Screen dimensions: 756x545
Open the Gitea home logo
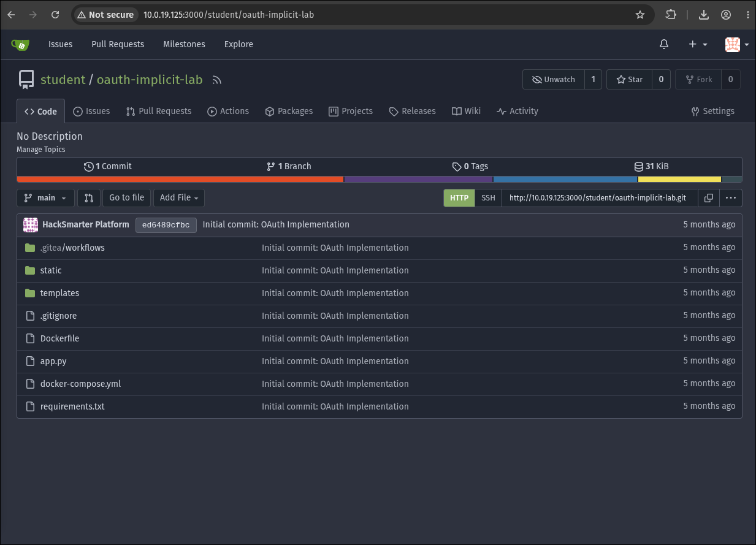(x=20, y=45)
